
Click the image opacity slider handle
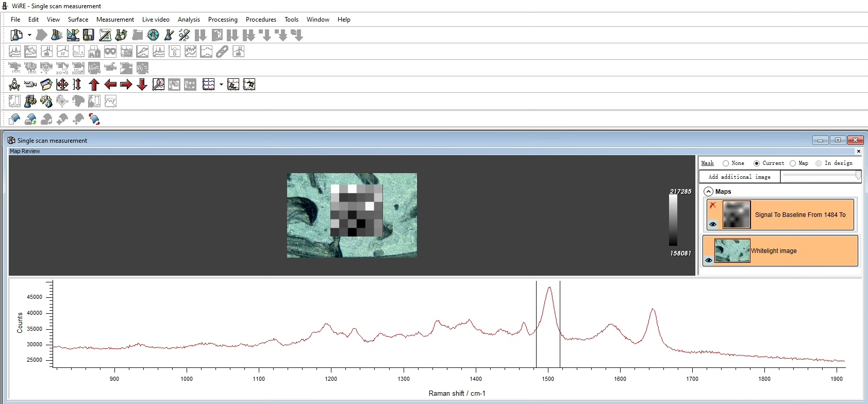(858, 176)
